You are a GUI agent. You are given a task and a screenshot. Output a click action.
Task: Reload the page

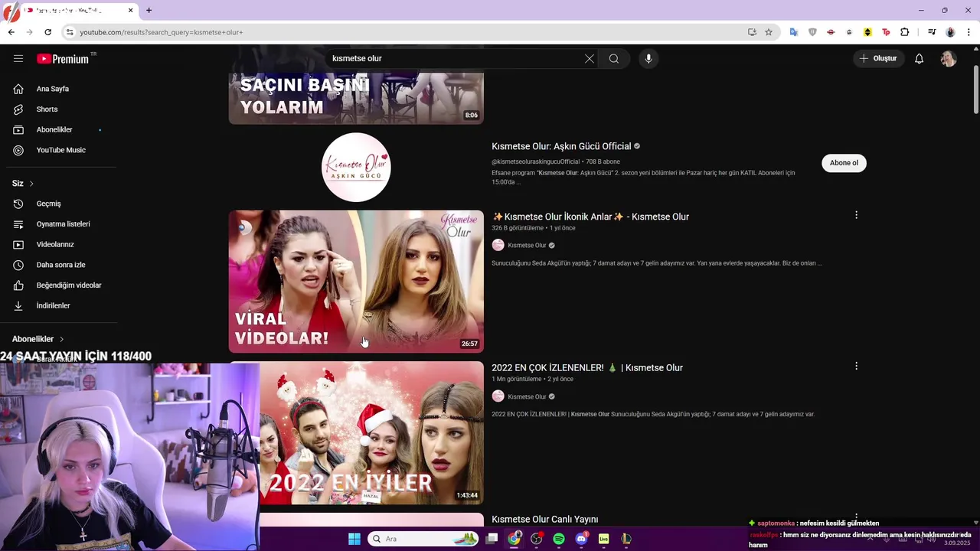(47, 32)
